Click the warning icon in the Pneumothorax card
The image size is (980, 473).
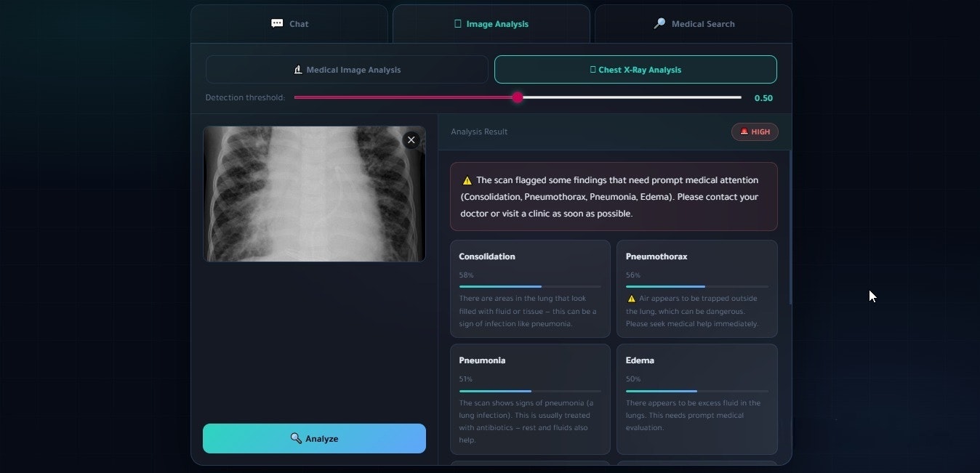(x=631, y=299)
